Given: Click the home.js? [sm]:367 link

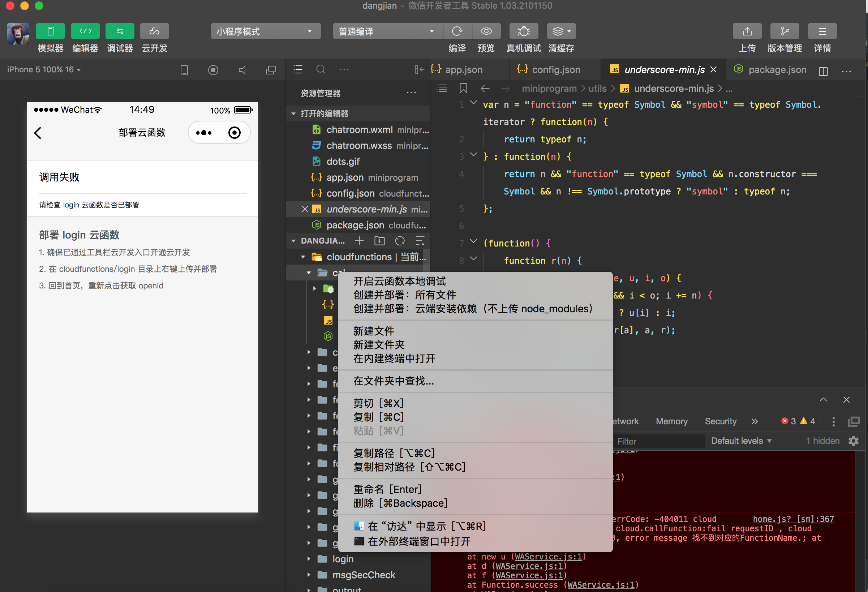Looking at the screenshot, I should point(793,519).
